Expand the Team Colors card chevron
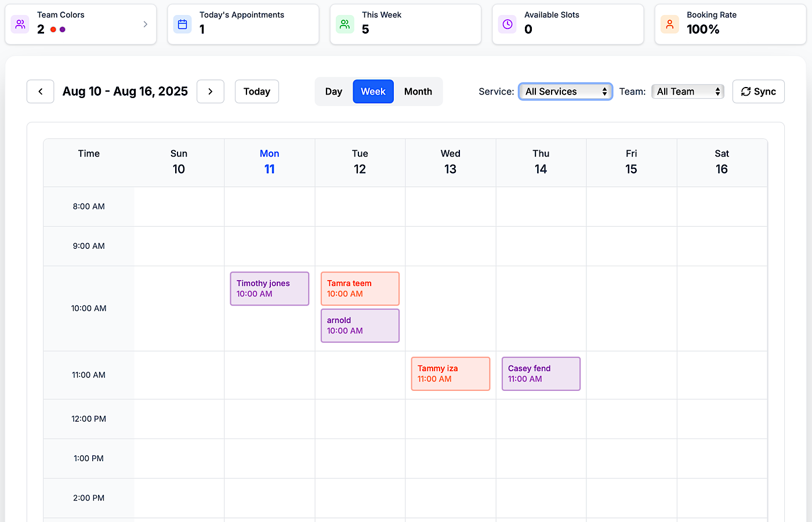This screenshot has height=522, width=812. coord(145,24)
